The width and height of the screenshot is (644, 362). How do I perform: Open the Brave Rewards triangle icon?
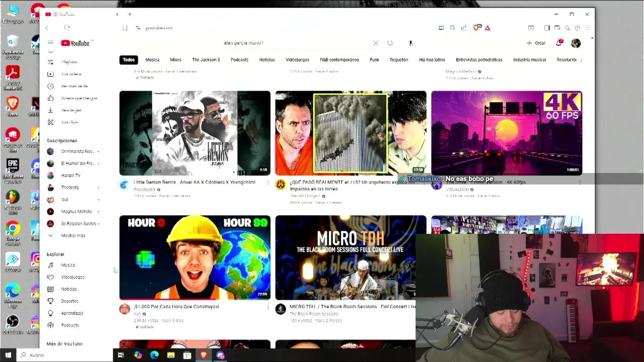coord(488,28)
